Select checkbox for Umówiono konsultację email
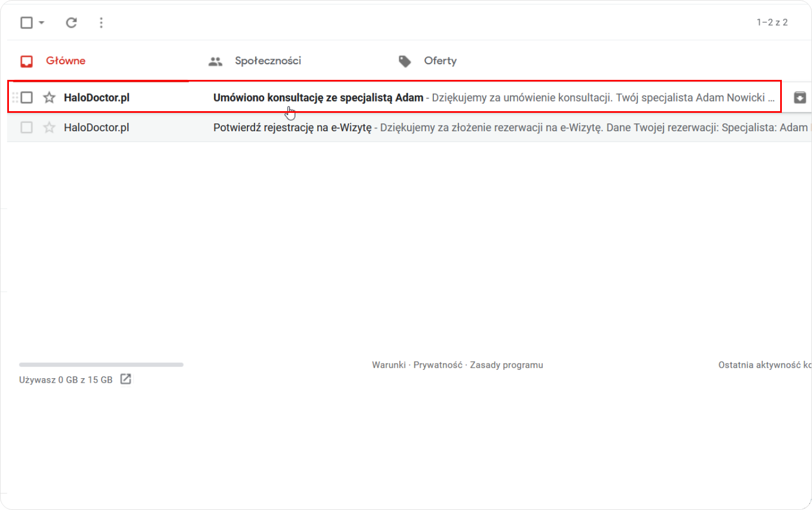 tap(26, 97)
